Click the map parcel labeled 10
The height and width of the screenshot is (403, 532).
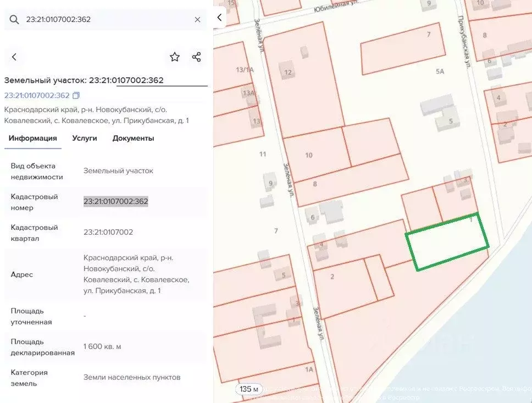(316, 156)
